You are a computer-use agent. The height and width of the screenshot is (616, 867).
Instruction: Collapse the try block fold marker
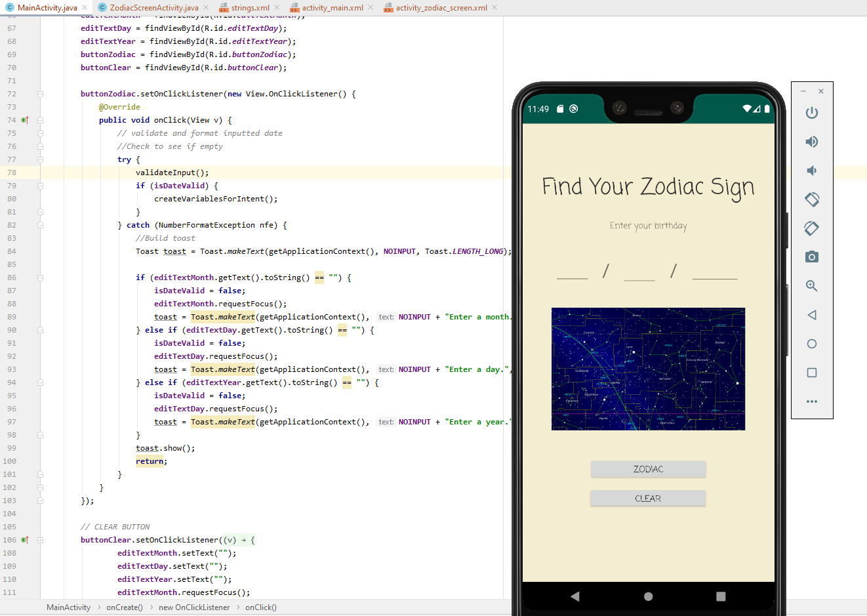(40, 159)
